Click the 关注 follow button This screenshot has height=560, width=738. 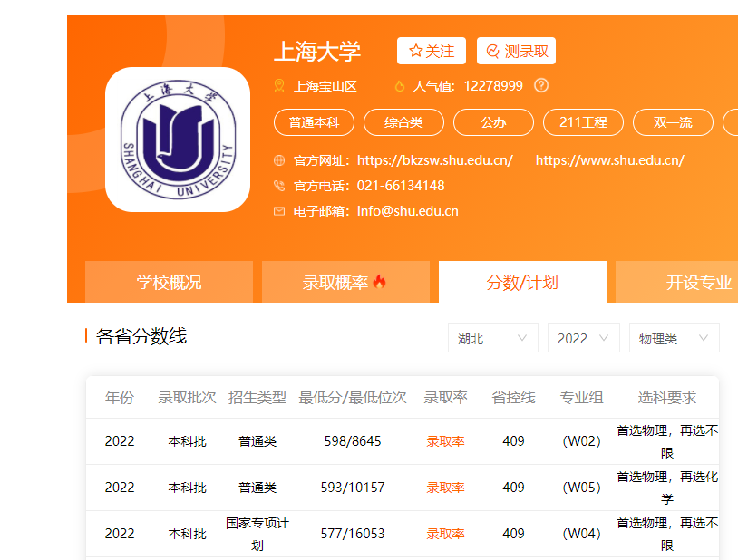coord(432,51)
